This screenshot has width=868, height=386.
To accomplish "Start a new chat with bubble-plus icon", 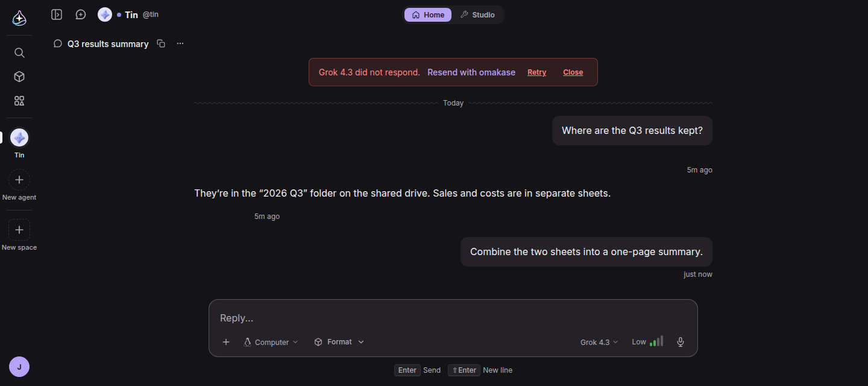I will point(81,14).
